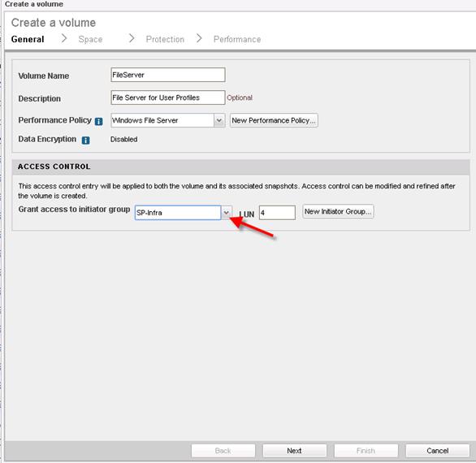Go to the Space wizard step

click(90, 40)
